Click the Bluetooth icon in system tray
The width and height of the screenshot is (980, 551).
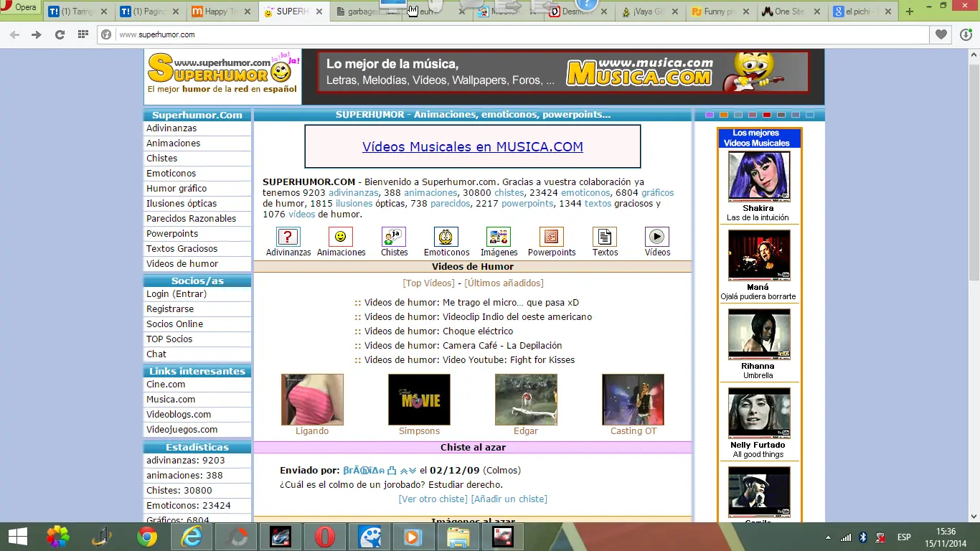coord(863,537)
